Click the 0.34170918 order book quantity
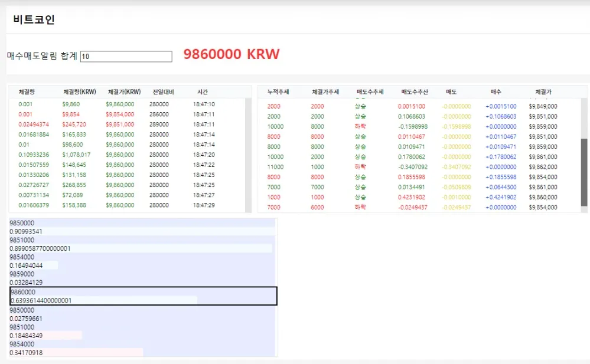 [x=26, y=353]
